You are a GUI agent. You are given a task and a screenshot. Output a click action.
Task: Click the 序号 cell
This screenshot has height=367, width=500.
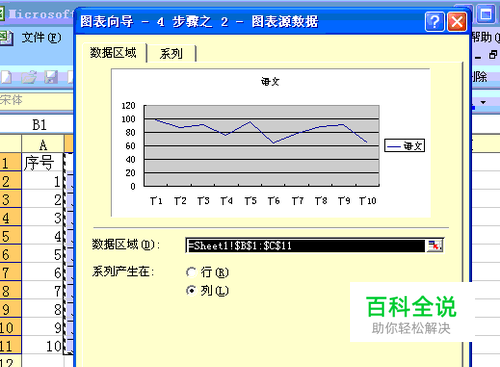(43, 163)
